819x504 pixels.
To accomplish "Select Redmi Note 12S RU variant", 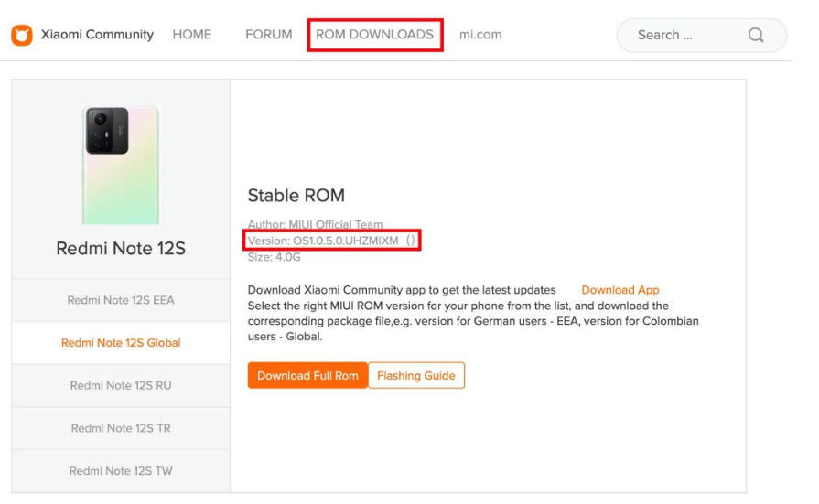I will tap(121, 385).
